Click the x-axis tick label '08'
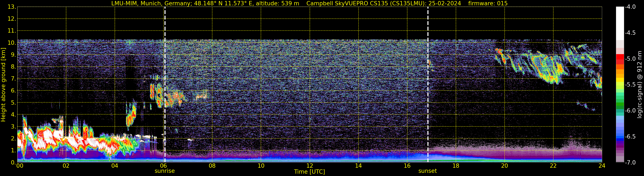Image resolution: width=644 pixels, height=176 pixels. 212,166
